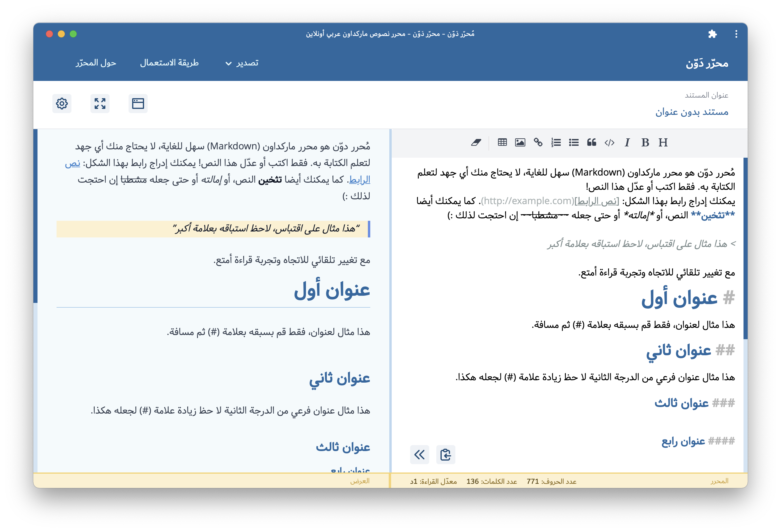
Task: Insert a blockquote with the quote icon
Action: pyautogui.click(x=592, y=143)
